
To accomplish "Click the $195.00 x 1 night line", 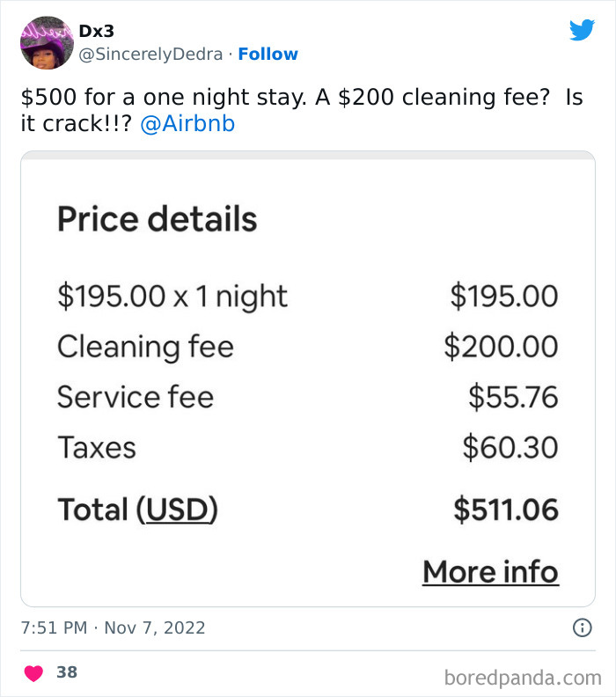I will point(172,297).
